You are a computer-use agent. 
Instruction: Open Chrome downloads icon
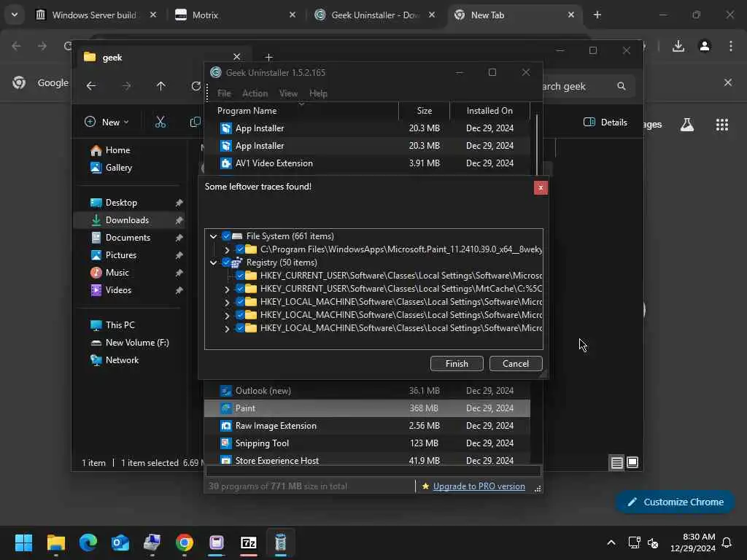click(x=678, y=46)
